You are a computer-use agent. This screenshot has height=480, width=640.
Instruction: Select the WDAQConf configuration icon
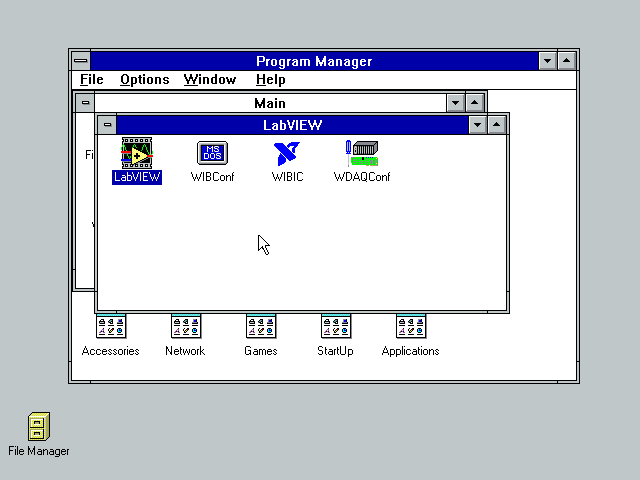[x=361, y=153]
